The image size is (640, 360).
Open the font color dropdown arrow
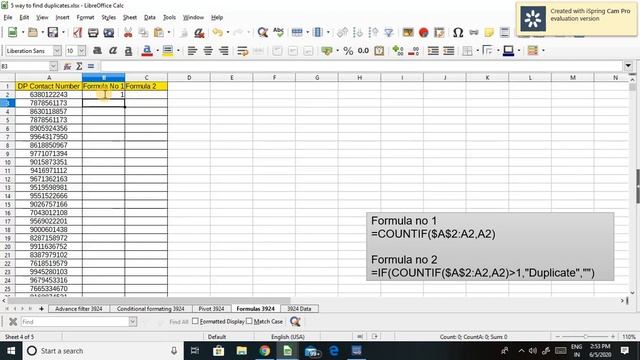click(x=158, y=51)
